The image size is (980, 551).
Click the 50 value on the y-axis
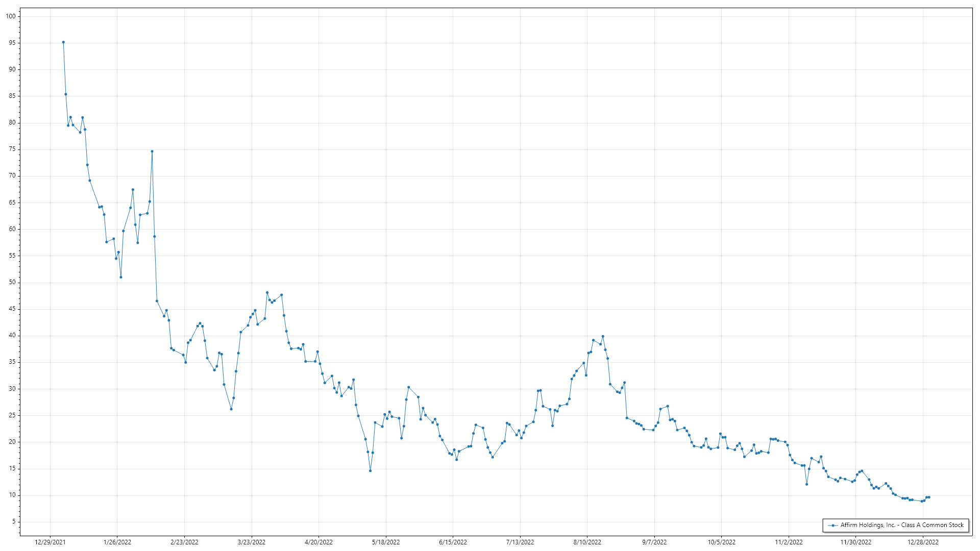pyautogui.click(x=12, y=282)
